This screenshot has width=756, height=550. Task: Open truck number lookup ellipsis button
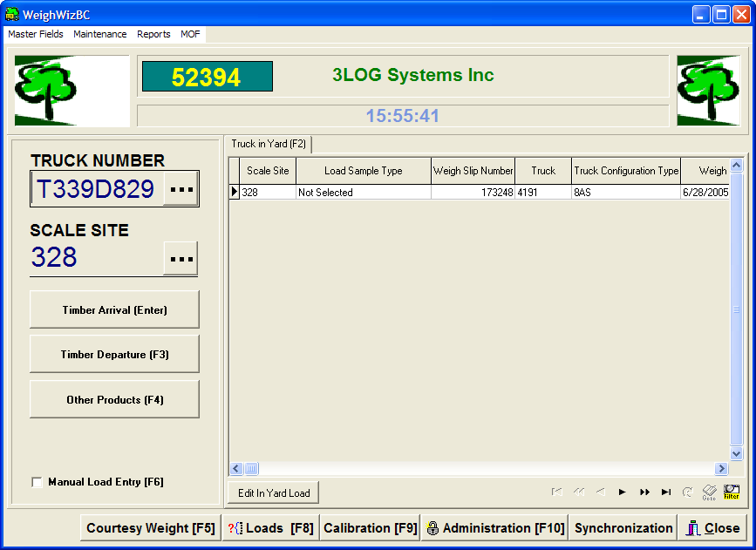tap(181, 189)
